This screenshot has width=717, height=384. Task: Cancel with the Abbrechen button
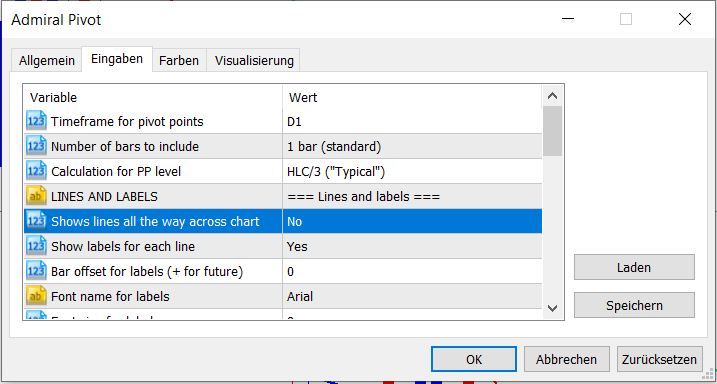(567, 359)
